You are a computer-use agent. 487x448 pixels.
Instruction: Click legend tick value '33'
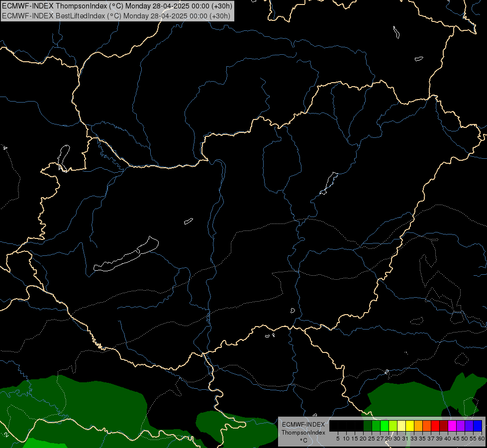pos(414,439)
